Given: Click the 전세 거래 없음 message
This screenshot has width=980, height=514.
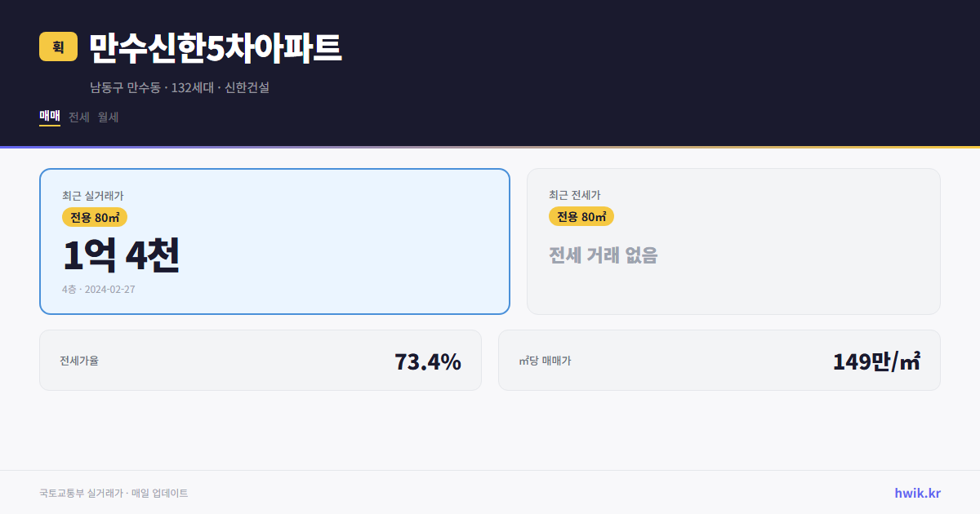Looking at the screenshot, I should [604, 256].
